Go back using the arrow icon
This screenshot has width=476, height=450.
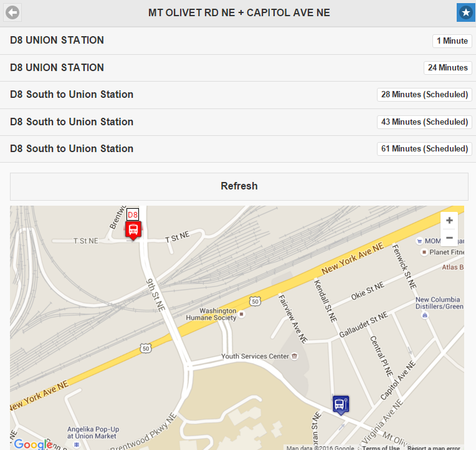[x=12, y=12]
